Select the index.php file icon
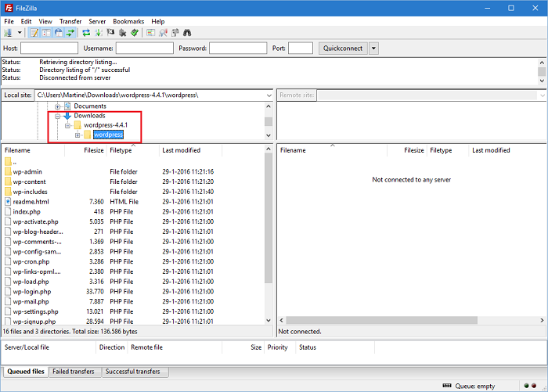The width and height of the screenshot is (548, 392). coord(8,211)
